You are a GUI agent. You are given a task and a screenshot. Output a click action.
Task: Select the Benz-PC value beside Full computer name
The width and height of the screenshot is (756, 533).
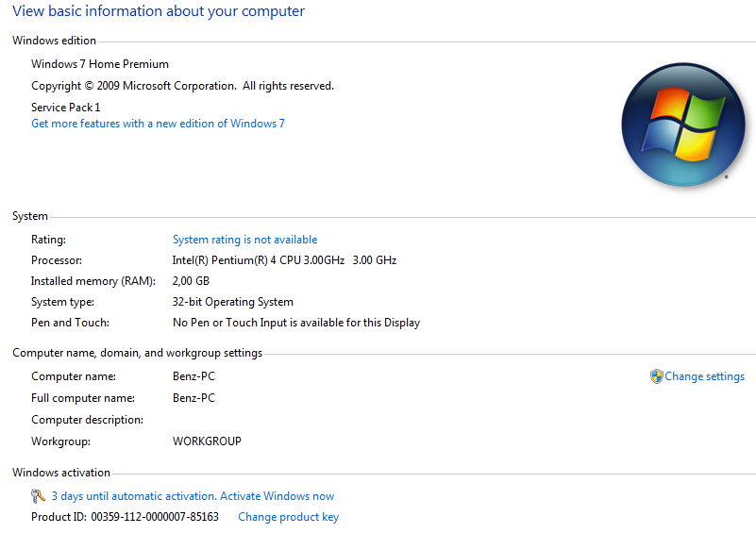(193, 398)
